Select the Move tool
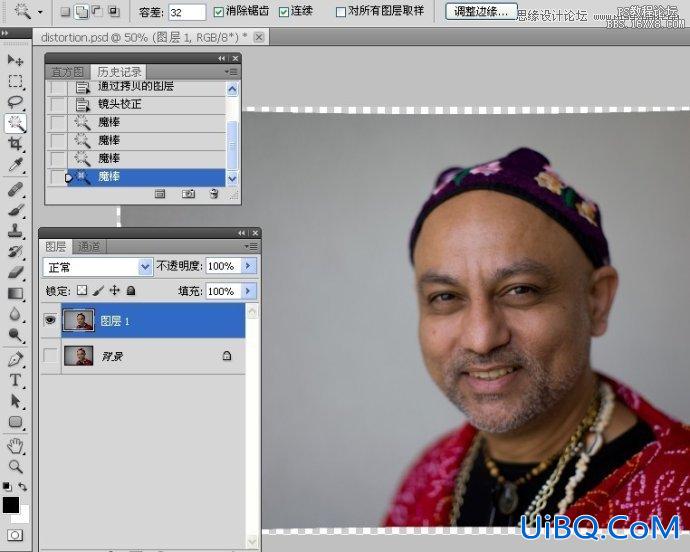Image resolution: width=690 pixels, height=552 pixels. 15,60
